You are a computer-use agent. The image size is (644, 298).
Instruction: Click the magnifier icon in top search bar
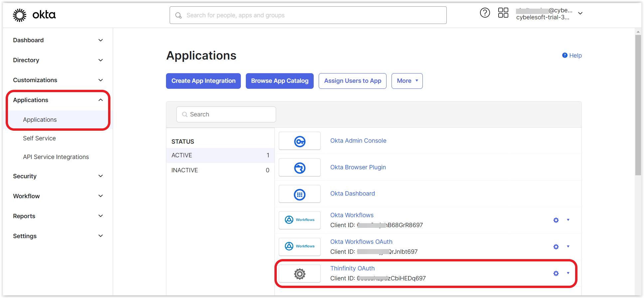click(179, 15)
